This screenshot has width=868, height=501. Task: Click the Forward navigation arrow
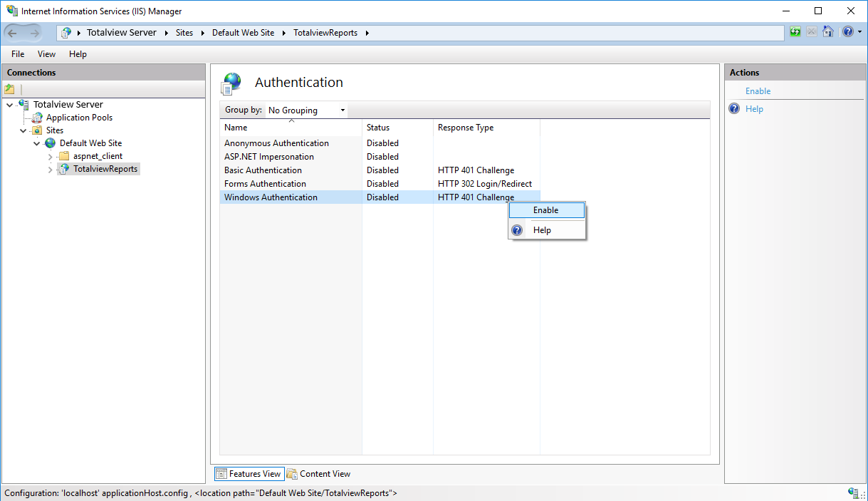34,33
